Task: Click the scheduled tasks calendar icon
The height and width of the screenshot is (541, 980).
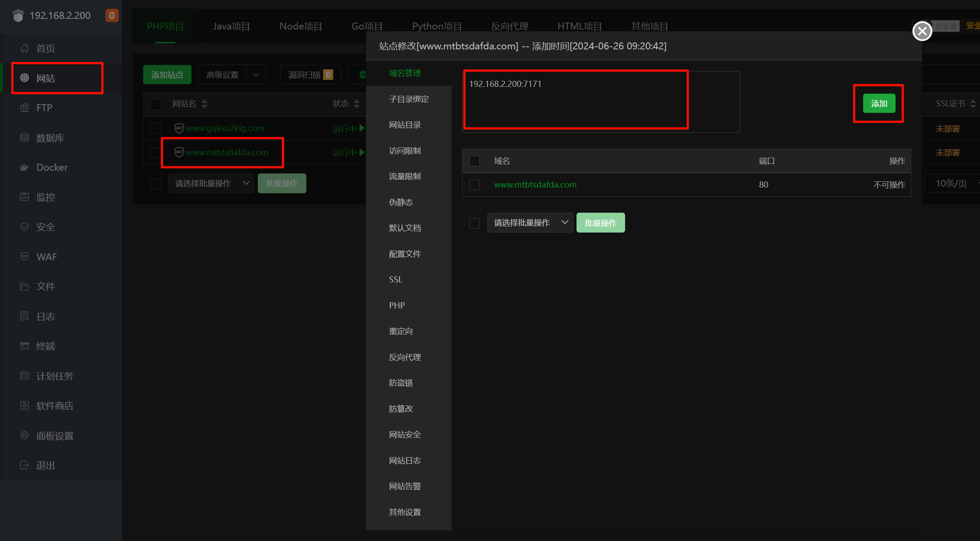Action: coord(25,376)
